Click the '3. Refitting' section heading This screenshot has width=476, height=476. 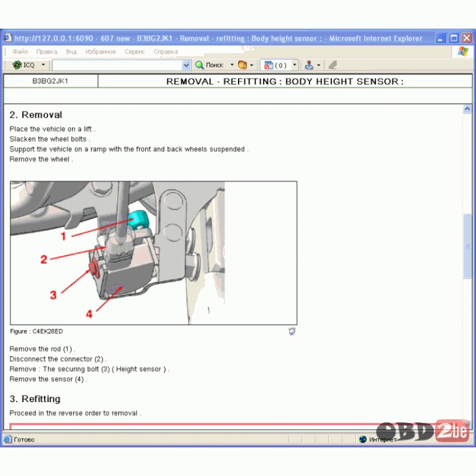pos(35,398)
